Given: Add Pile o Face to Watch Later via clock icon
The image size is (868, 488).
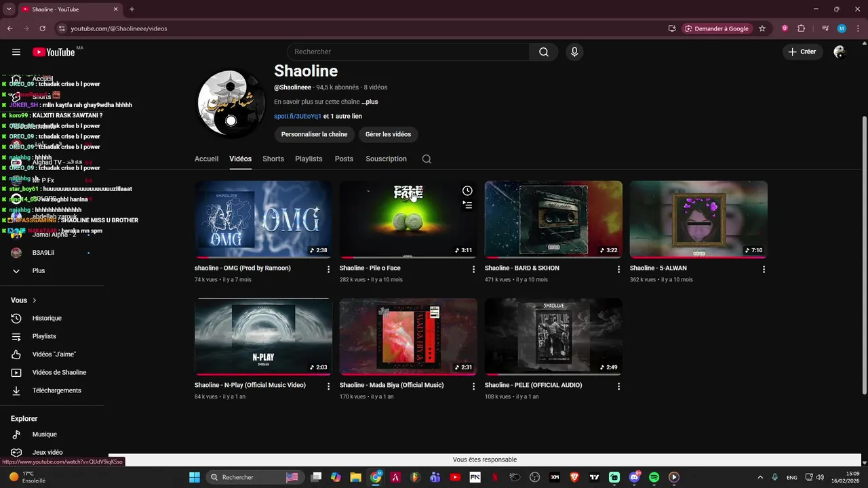Looking at the screenshot, I should tap(467, 191).
